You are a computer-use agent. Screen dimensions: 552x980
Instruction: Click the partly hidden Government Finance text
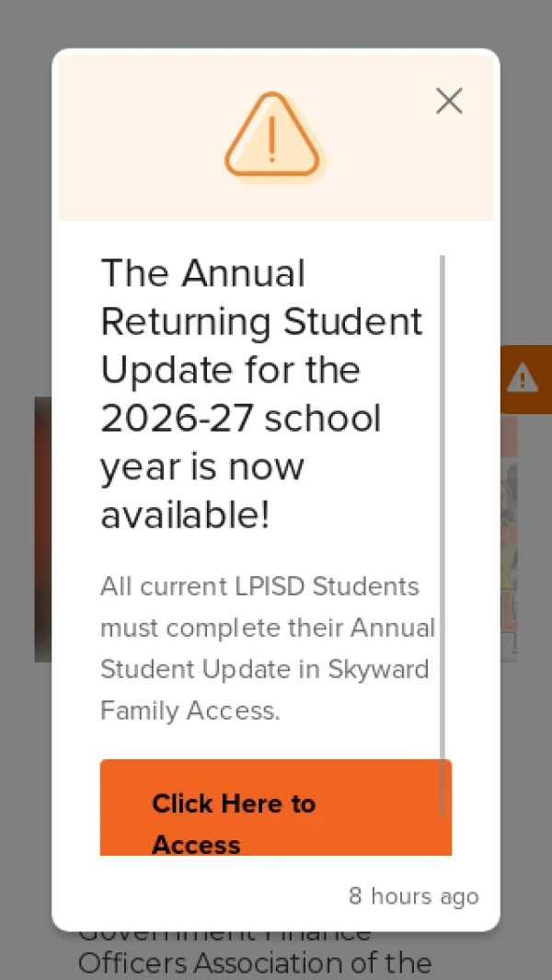click(225, 937)
